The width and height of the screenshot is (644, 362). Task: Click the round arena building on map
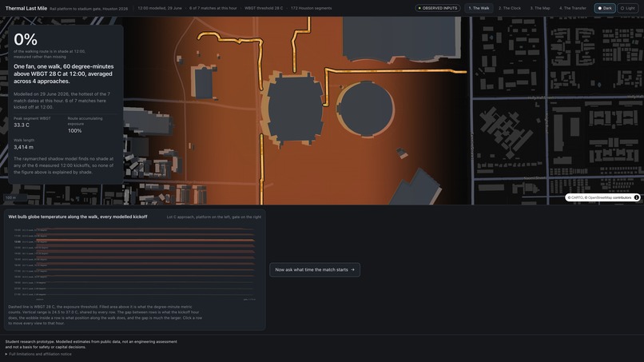tap(364, 109)
